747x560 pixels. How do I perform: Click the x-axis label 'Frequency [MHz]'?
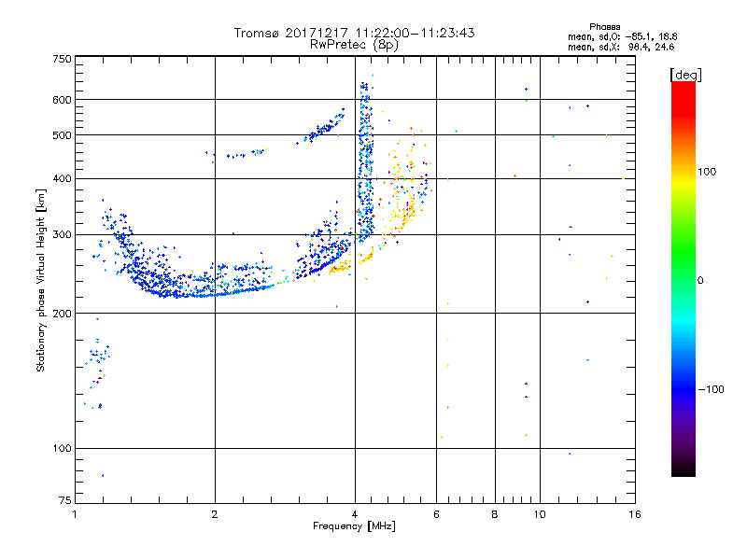354,526
